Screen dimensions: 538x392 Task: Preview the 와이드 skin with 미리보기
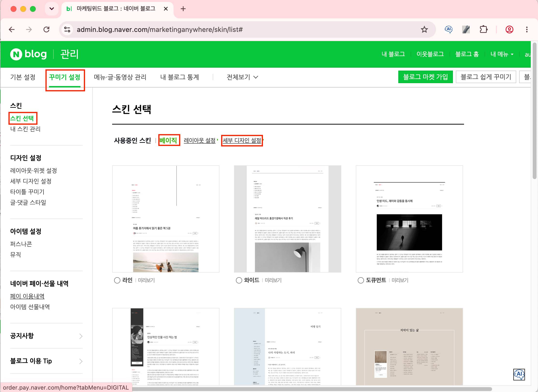(x=273, y=280)
